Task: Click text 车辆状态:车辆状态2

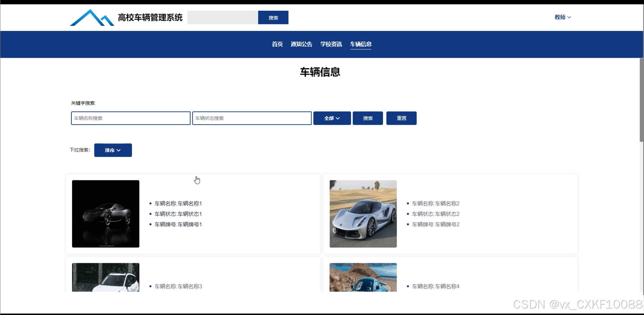Action: click(436, 214)
